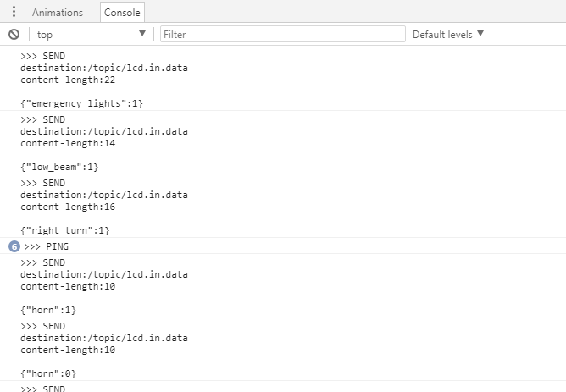Viewport: 566px width, 392px height.
Task: Click the {"right_turn":1} log payload
Action: click(65, 230)
